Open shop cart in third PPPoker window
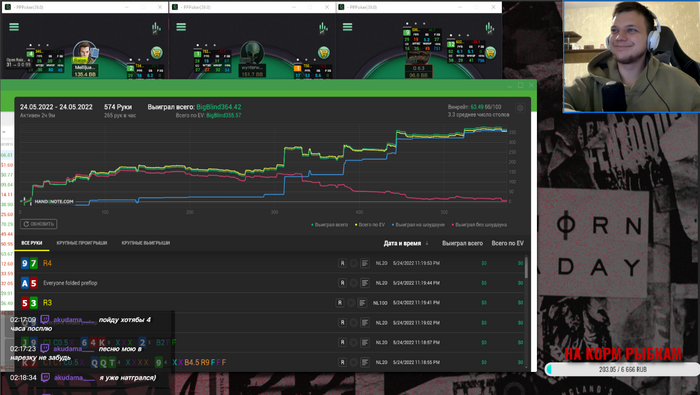 (490, 53)
